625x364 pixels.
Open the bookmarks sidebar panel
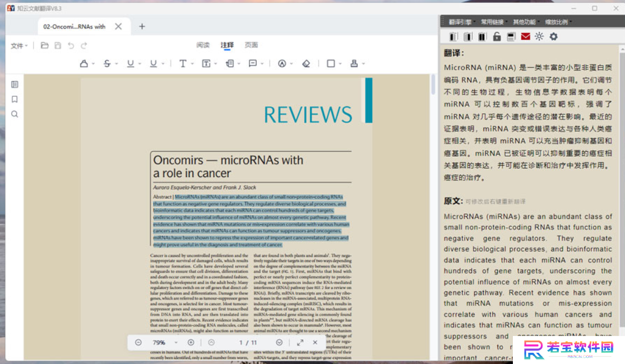tap(15, 99)
